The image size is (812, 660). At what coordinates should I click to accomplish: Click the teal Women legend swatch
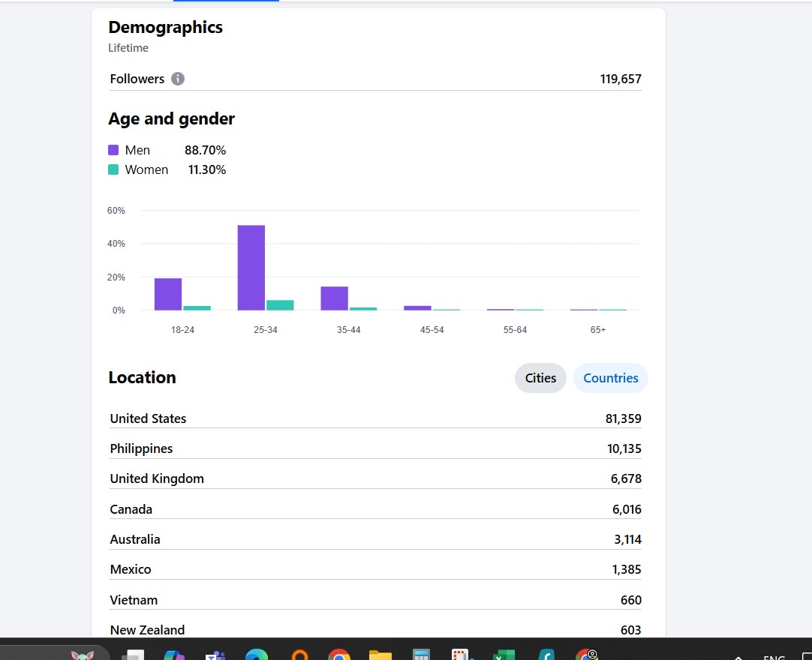point(113,169)
